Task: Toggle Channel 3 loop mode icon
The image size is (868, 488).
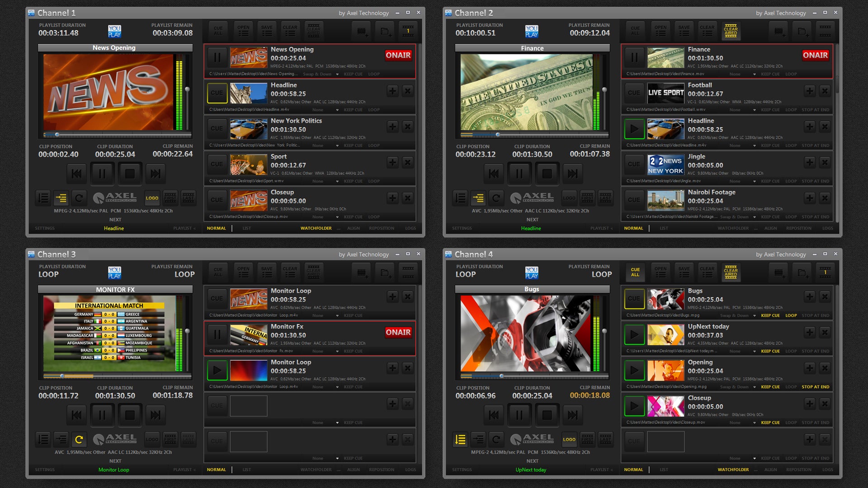Action: pos(79,439)
